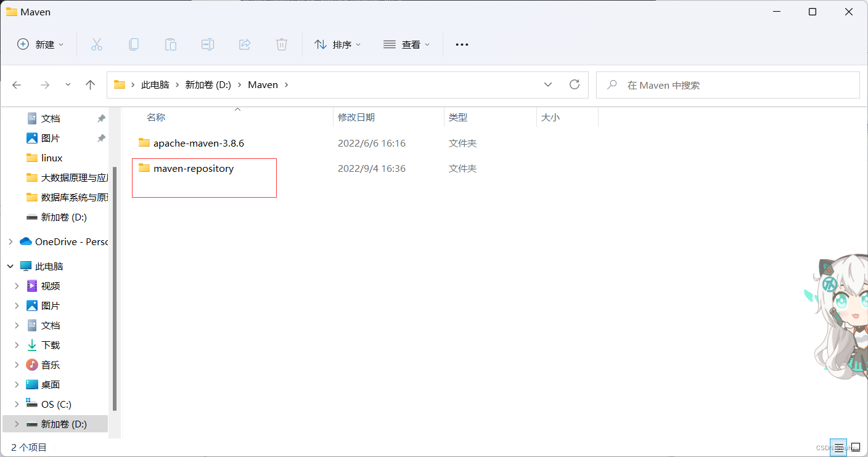The width and height of the screenshot is (868, 457).
Task: Click the Delete trash icon
Action: 281,44
